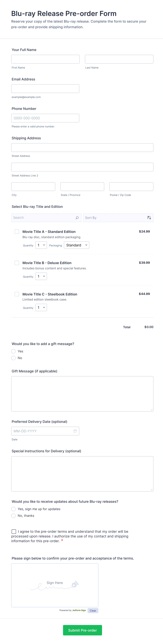Expand the Packaging Standard dropdown
This screenshot has height=644, width=163.
[76, 245]
